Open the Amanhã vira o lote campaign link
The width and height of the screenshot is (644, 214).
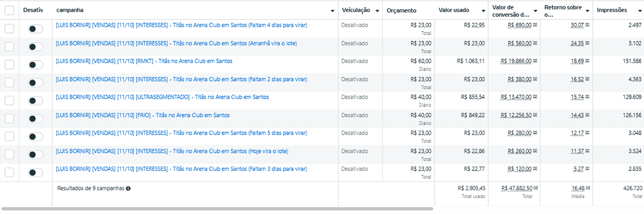(x=176, y=43)
